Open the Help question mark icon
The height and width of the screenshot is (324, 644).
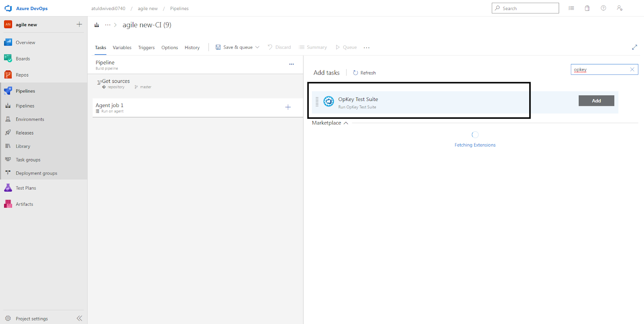point(603,8)
